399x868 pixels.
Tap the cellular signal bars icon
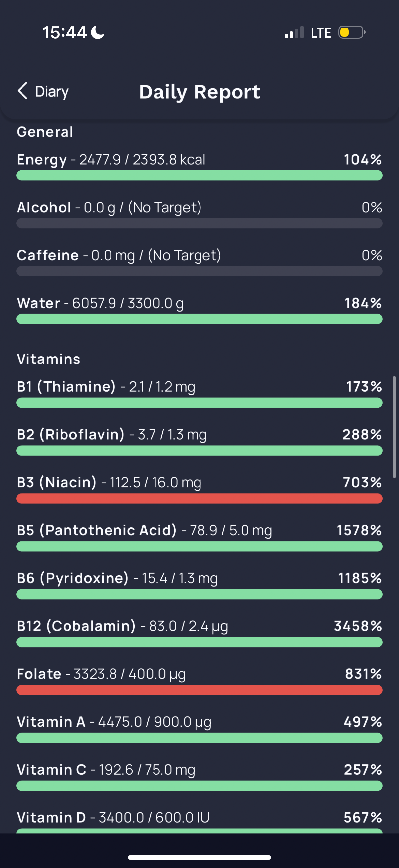[x=293, y=33]
